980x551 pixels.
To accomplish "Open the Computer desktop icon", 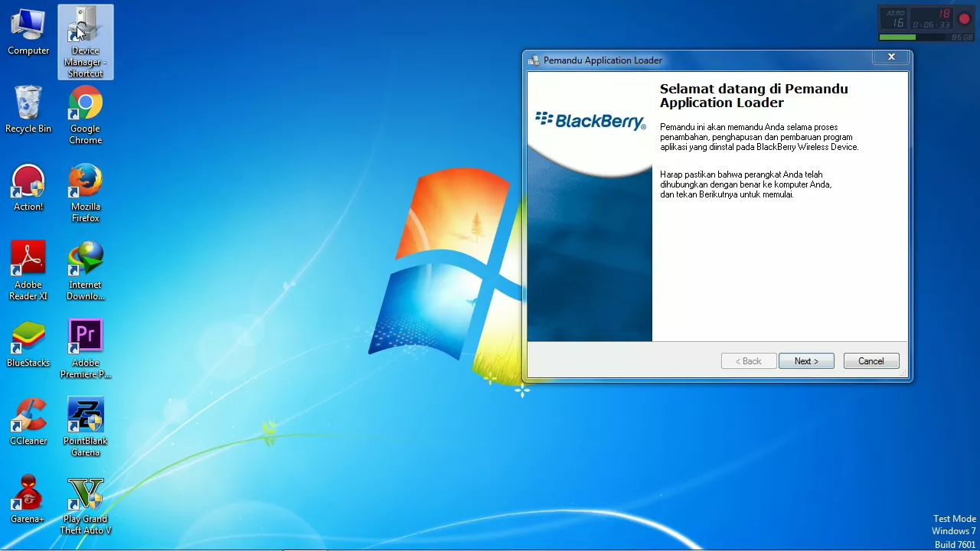I will pos(28,32).
